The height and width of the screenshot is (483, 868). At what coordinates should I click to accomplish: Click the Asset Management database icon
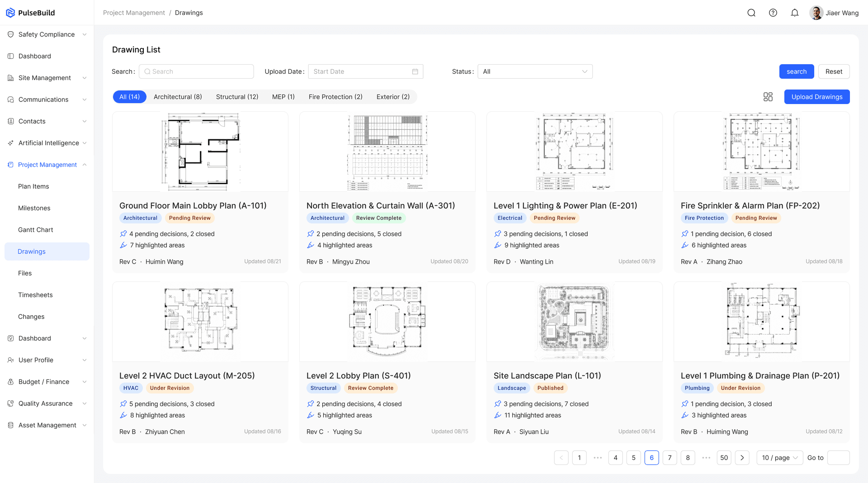pos(10,425)
